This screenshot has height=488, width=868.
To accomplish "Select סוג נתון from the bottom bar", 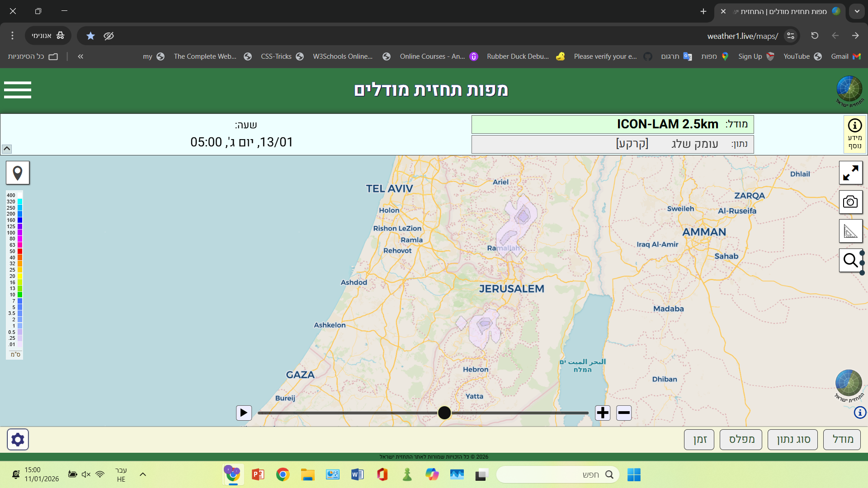I will click(793, 439).
